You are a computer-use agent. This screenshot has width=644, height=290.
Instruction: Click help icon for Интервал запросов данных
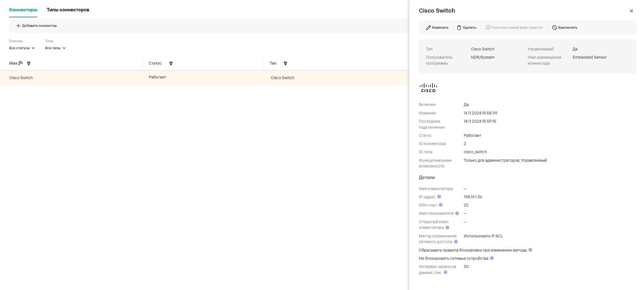[x=446, y=272]
